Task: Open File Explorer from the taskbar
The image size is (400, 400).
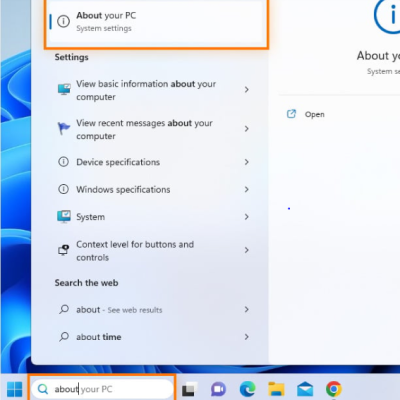Action: click(x=276, y=389)
